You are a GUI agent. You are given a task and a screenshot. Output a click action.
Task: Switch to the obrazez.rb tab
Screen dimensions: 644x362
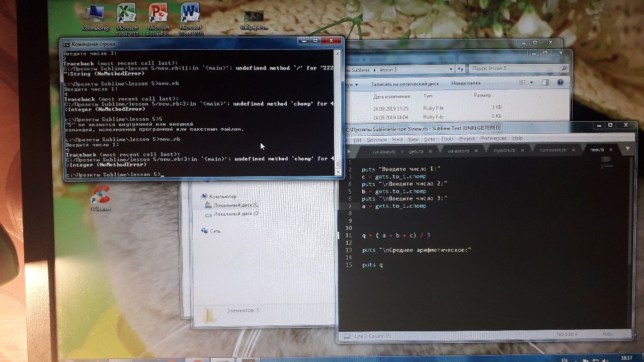coord(458,150)
